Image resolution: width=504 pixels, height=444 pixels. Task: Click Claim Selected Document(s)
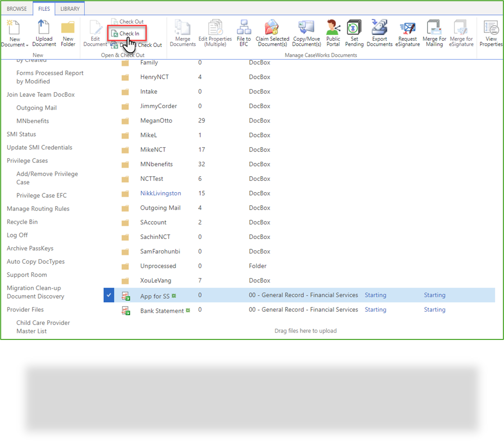coord(272,32)
